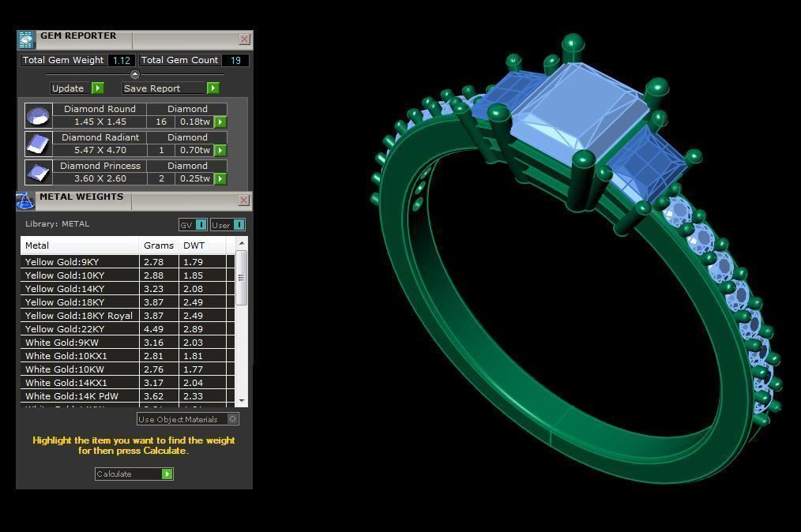
Task: Toggle the GV library switch
Action: [193, 225]
